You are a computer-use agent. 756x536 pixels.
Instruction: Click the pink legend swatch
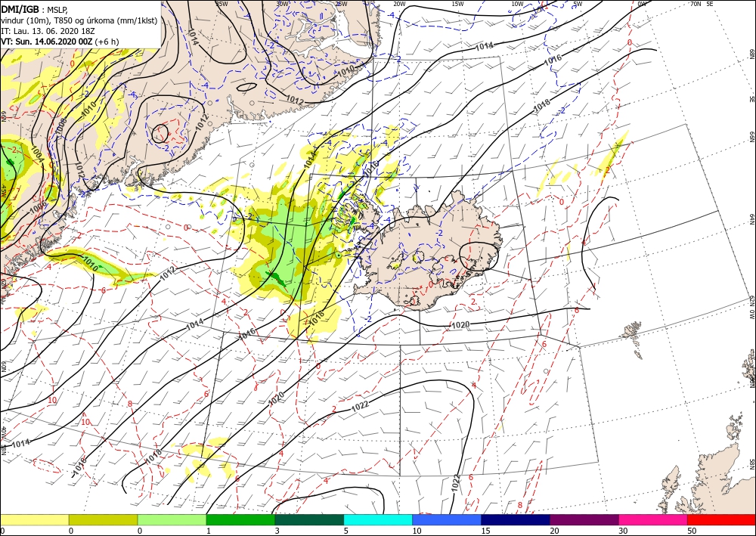(x=653, y=519)
